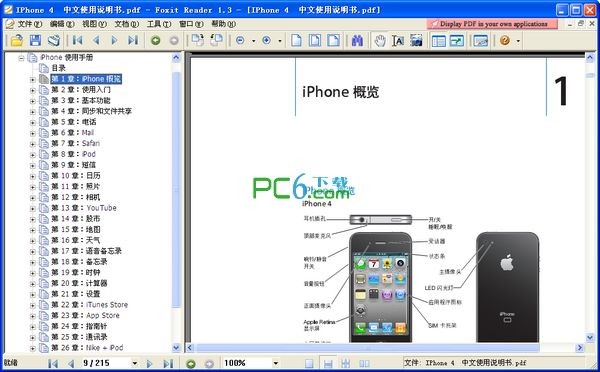Select bookmark 第 21 章：设置
The width and height of the screenshot is (600, 372).
point(75,294)
